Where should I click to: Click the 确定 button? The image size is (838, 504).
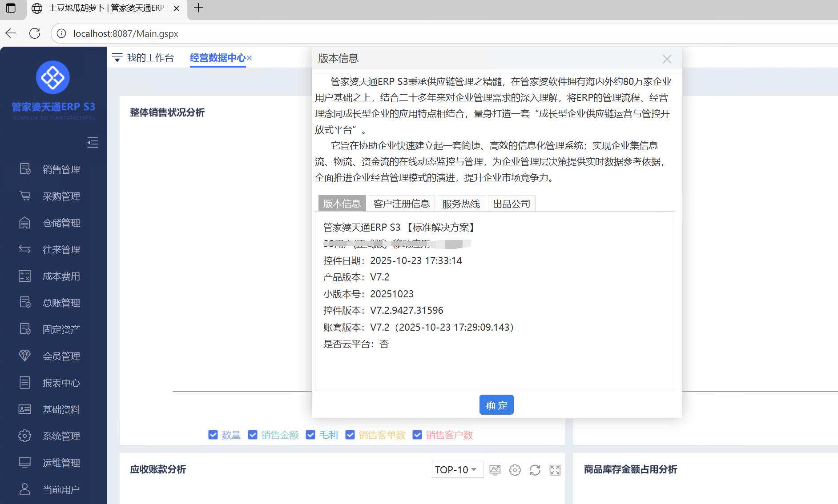coord(496,405)
